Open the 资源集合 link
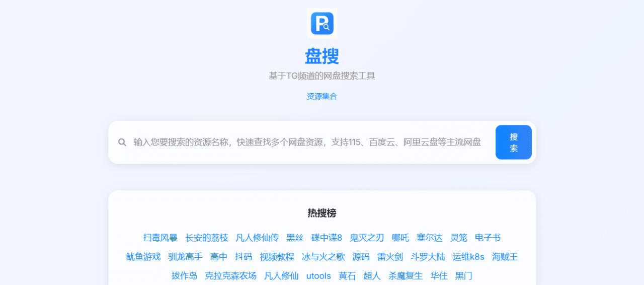Screen dimensions: 644x285 (x=322, y=96)
